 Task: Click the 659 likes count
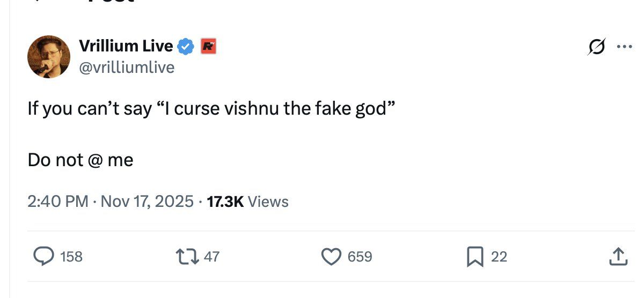360,257
